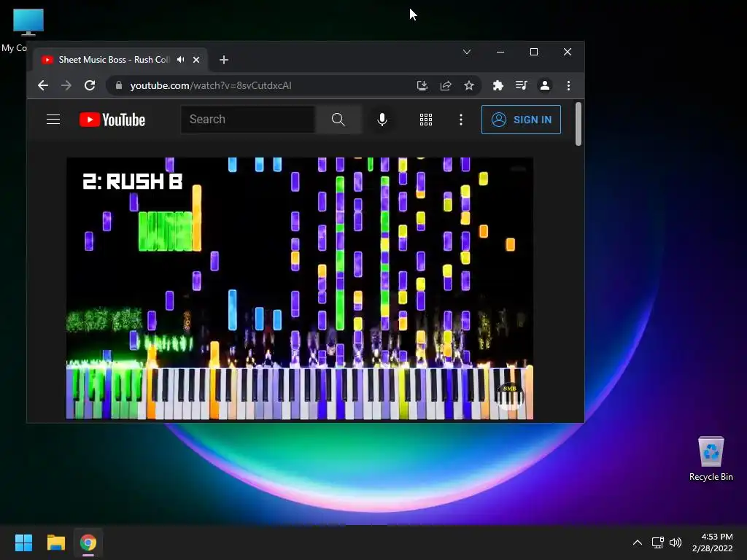
Task: Install app icon in address bar
Action: (422, 86)
